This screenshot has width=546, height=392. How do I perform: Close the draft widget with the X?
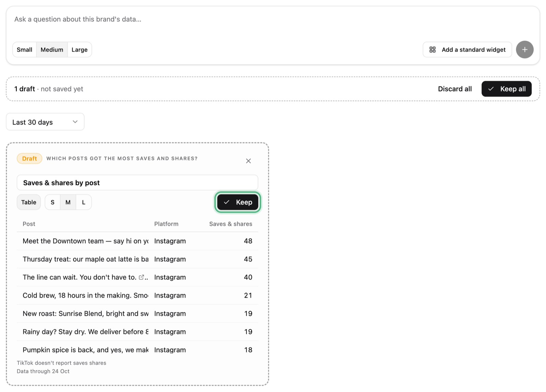tap(248, 161)
